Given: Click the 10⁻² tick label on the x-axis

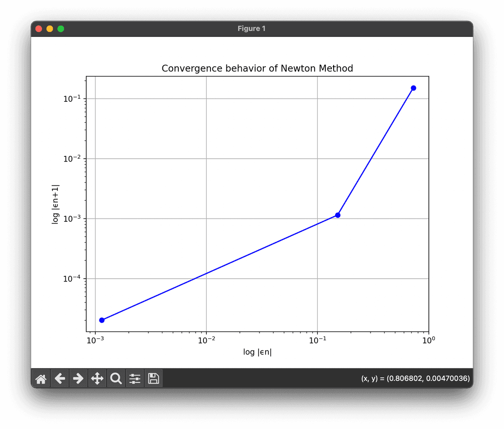Looking at the screenshot, I should coord(206,340).
